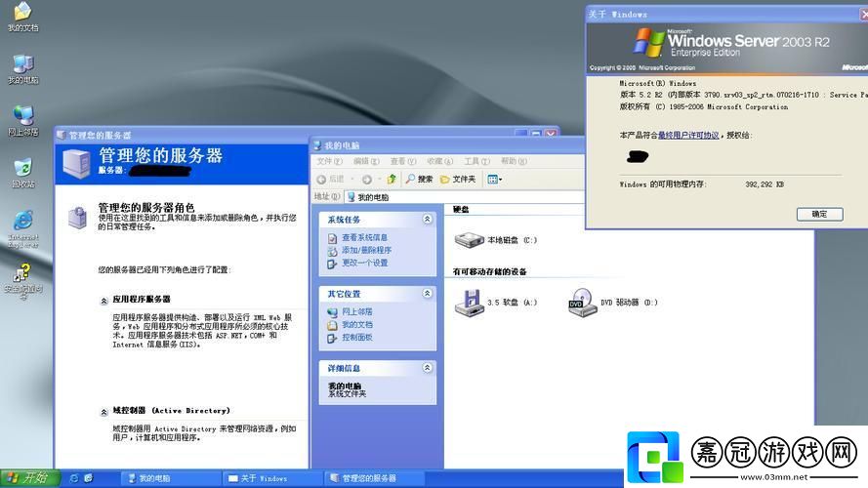Switch to 我的电脑 taskbar button
The image size is (868, 488).
click(172, 478)
